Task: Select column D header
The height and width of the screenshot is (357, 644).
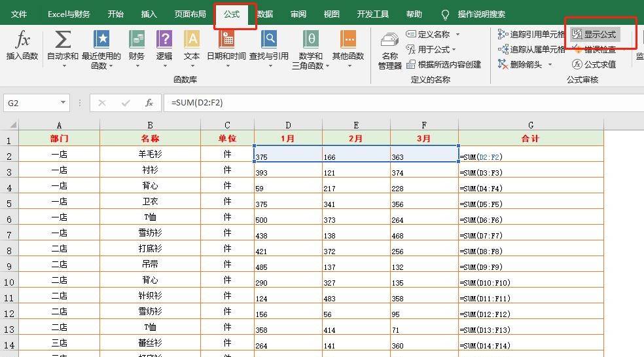Action: tap(288, 124)
